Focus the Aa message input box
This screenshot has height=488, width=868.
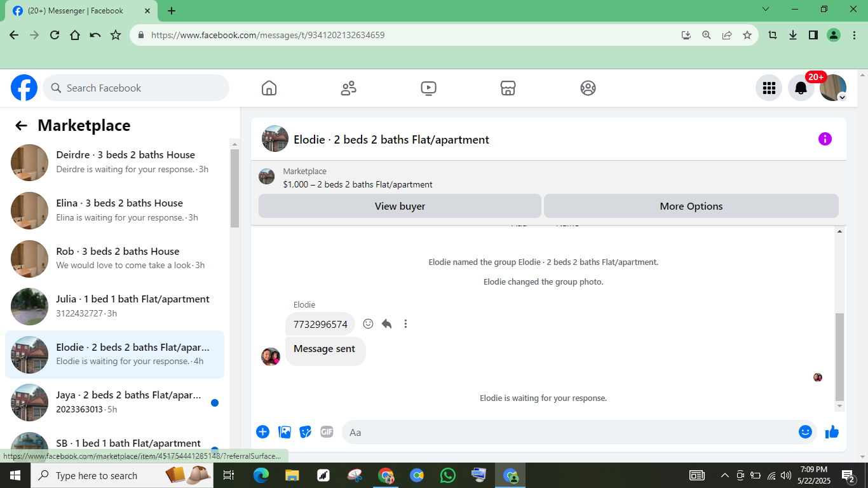580,432
